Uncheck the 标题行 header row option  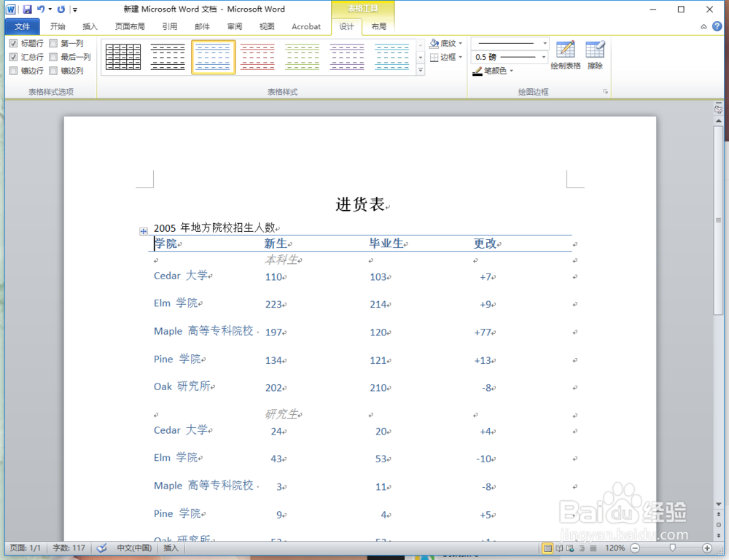coord(12,42)
